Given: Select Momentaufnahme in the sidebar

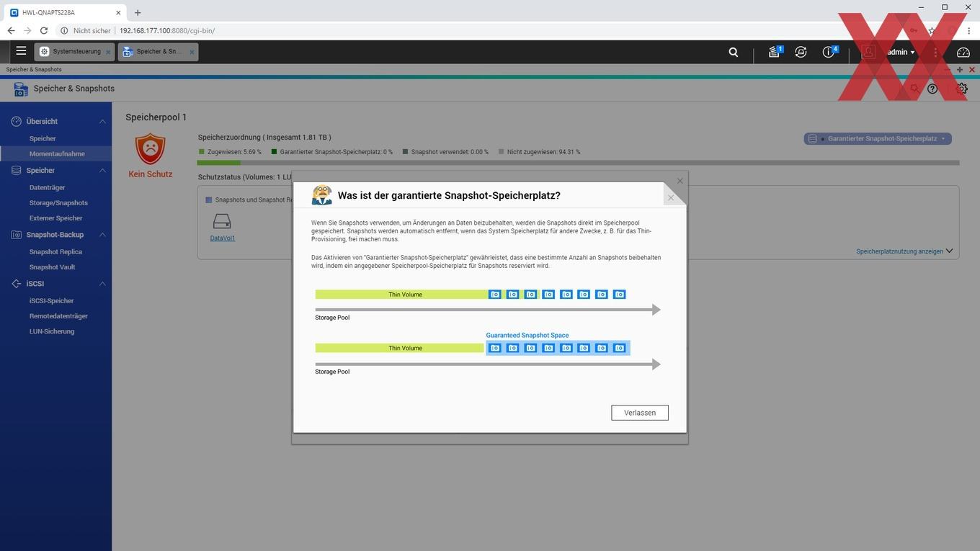Looking at the screenshot, I should 55,153.
